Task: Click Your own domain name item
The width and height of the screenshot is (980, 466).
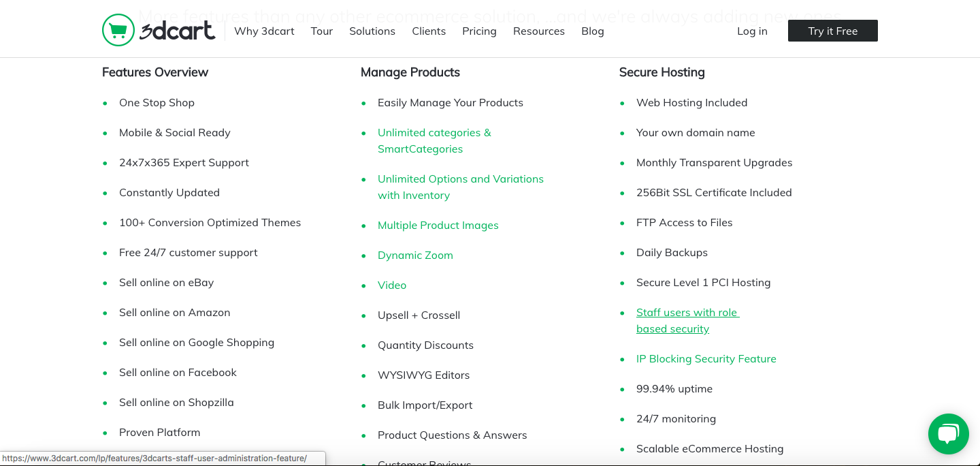Action: pos(696,133)
